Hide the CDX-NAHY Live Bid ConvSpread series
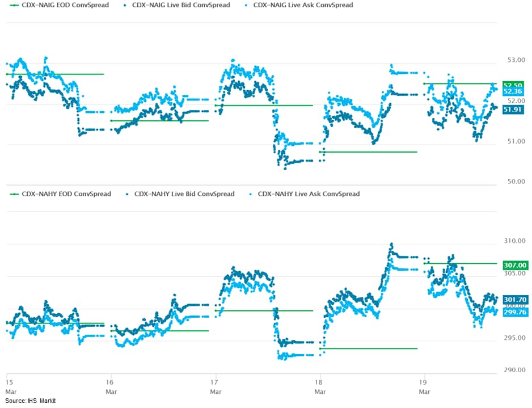 (x=184, y=194)
